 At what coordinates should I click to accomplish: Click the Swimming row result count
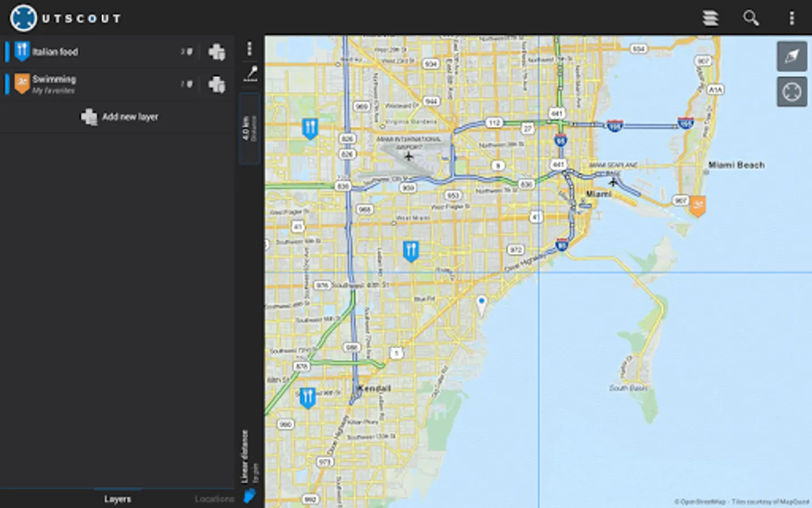tap(187, 84)
